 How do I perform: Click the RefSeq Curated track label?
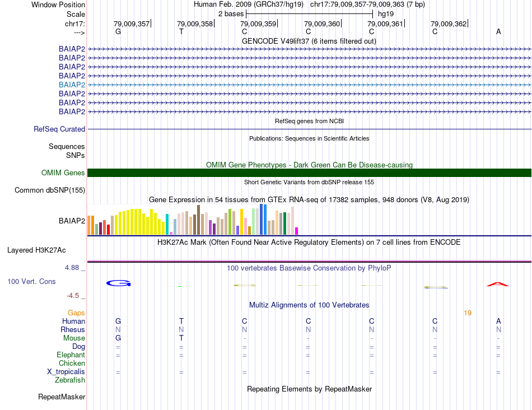(x=59, y=129)
